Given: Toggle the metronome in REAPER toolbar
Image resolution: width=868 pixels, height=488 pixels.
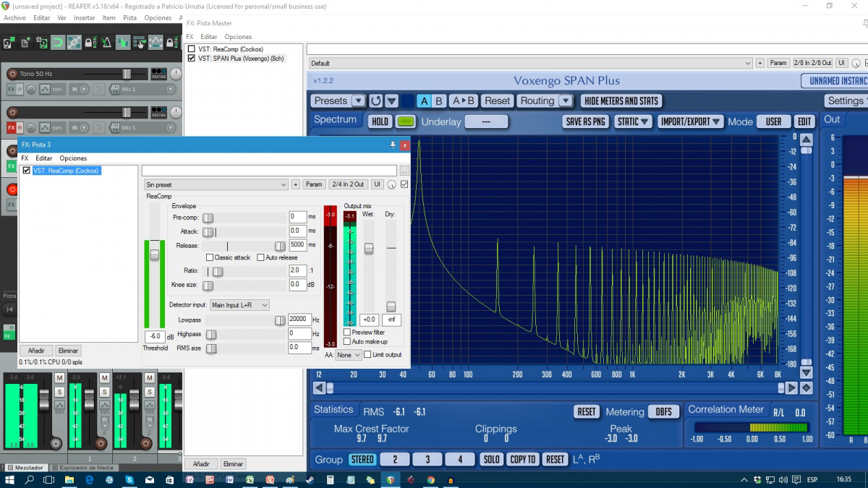Looking at the screenshot, I should point(106,43).
